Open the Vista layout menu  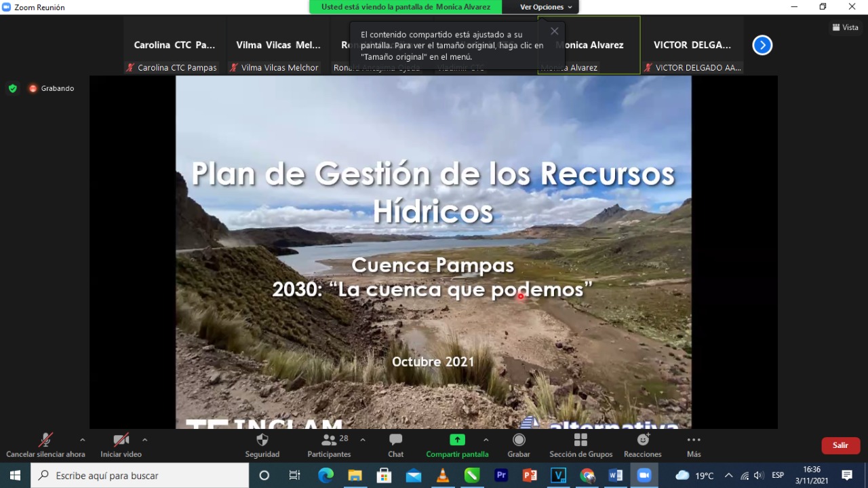point(845,27)
